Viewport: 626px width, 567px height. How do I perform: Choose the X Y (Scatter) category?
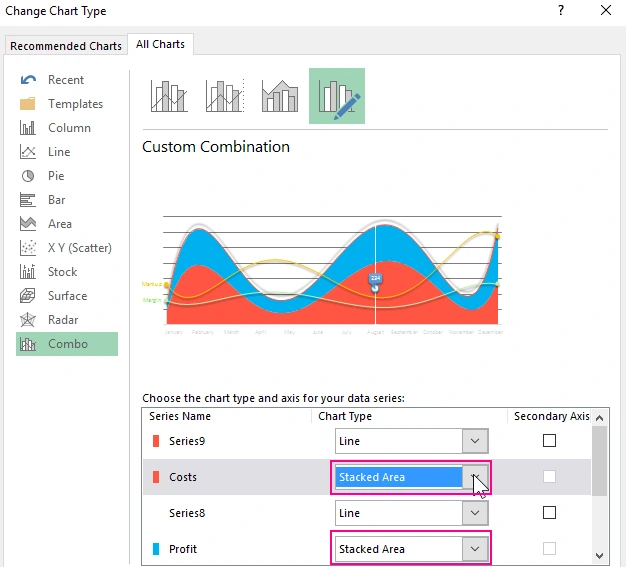click(x=79, y=248)
